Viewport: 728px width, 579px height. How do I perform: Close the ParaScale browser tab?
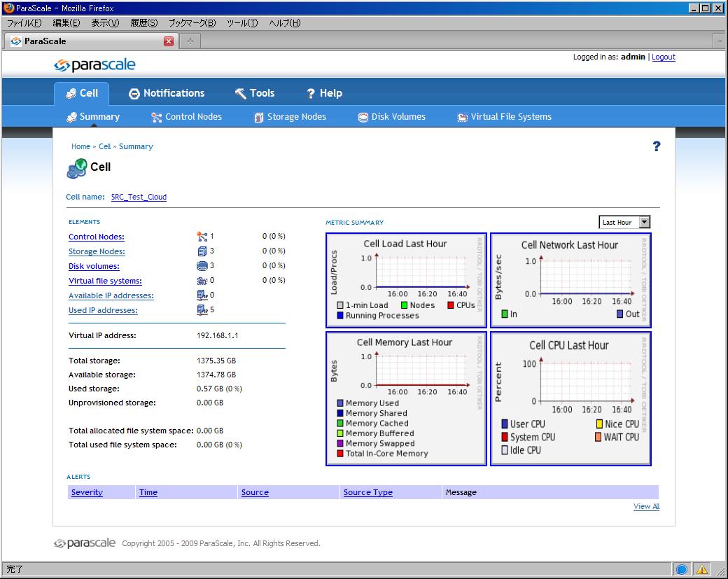click(169, 41)
